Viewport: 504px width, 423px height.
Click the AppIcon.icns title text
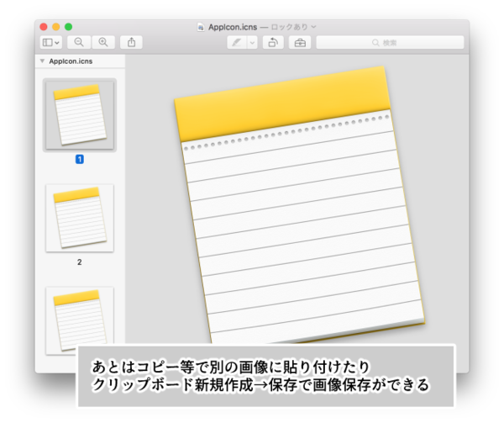point(233,27)
